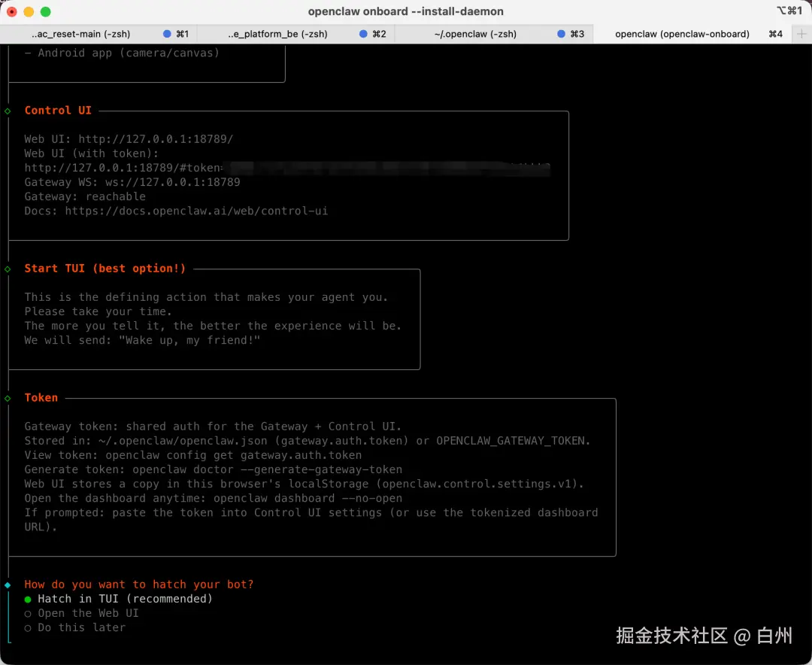
Task: Close the terminal window with red button
Action: point(12,11)
